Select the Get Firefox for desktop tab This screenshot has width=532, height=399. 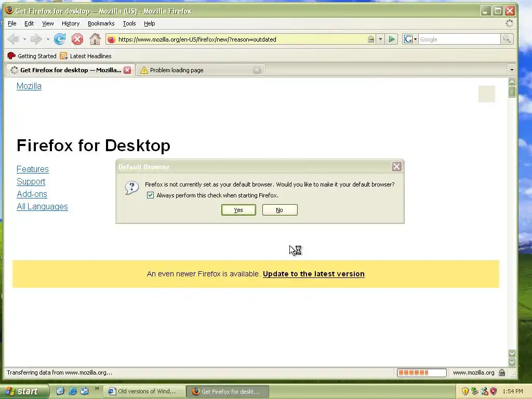70,70
